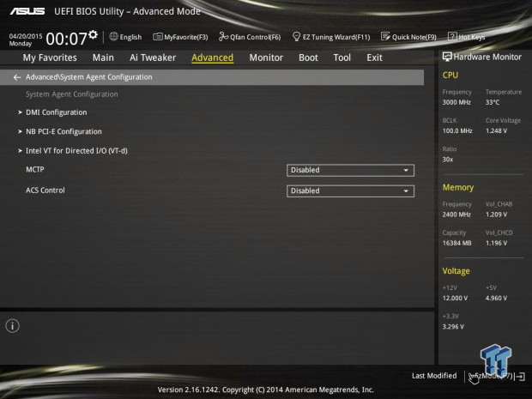The image size is (532, 399).
Task: Switch to the Main tab
Action: [103, 57]
